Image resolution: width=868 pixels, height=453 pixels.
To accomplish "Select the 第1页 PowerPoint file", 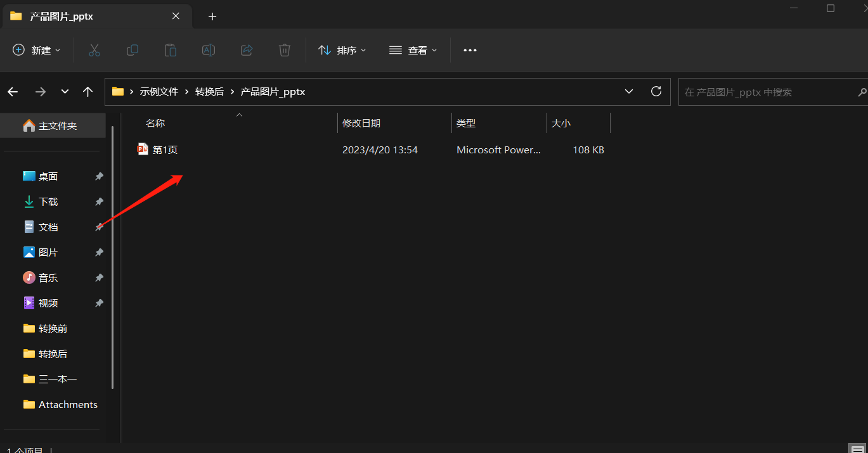I will pyautogui.click(x=165, y=150).
